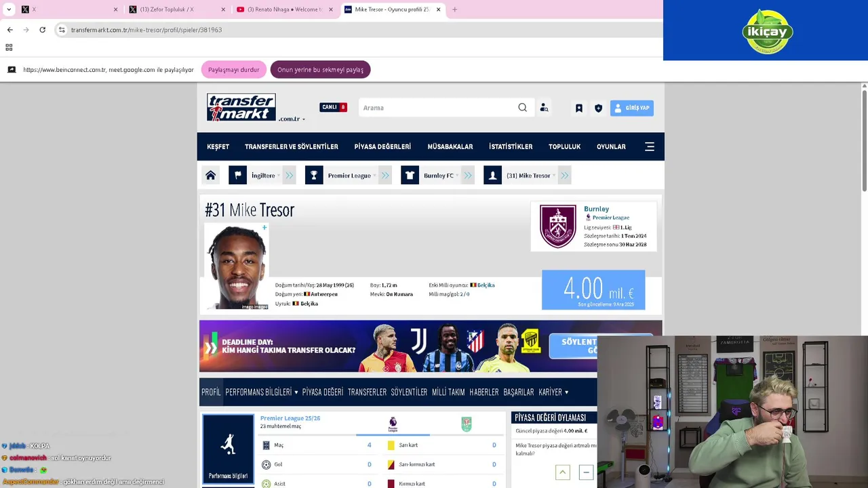Open the Premier League 25/26 link
868x488 pixels.
tap(290, 418)
